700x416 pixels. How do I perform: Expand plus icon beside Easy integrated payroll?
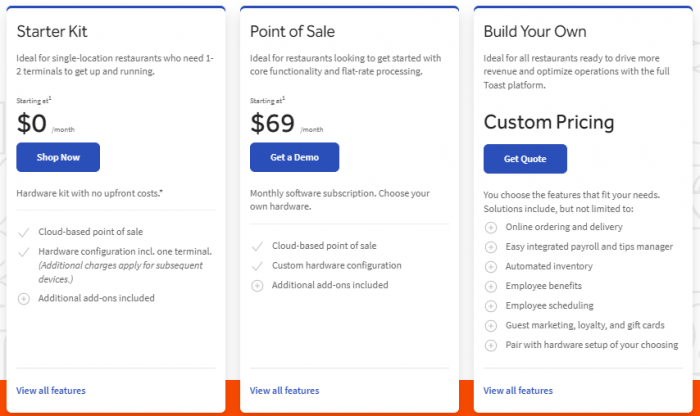coord(491,247)
